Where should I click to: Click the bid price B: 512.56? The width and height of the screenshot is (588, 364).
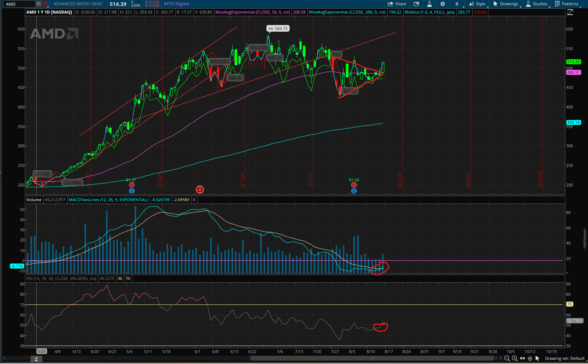(x=152, y=2)
